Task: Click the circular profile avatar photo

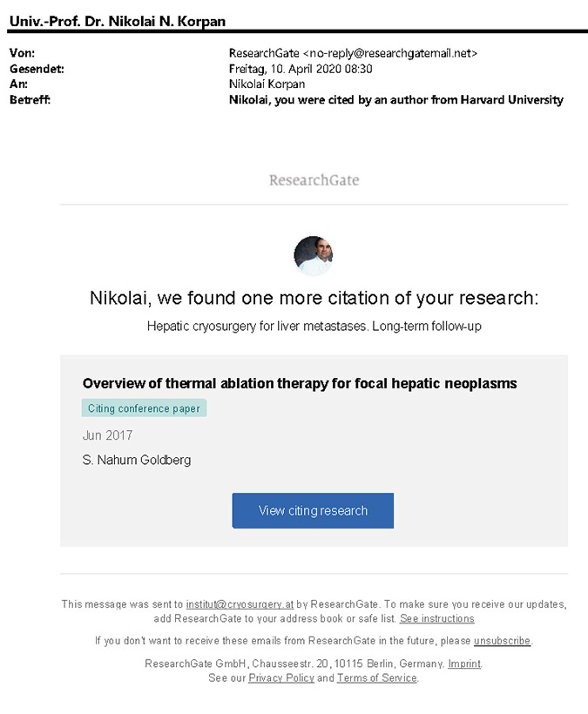Action: point(314,255)
